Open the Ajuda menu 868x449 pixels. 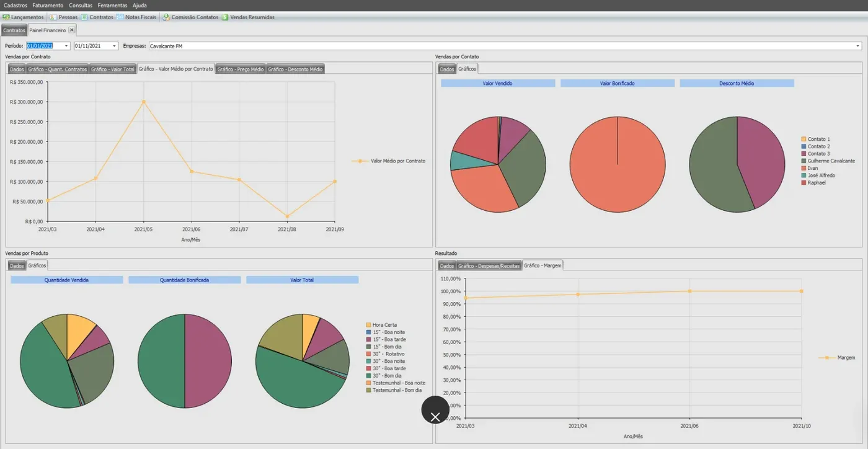click(x=139, y=5)
